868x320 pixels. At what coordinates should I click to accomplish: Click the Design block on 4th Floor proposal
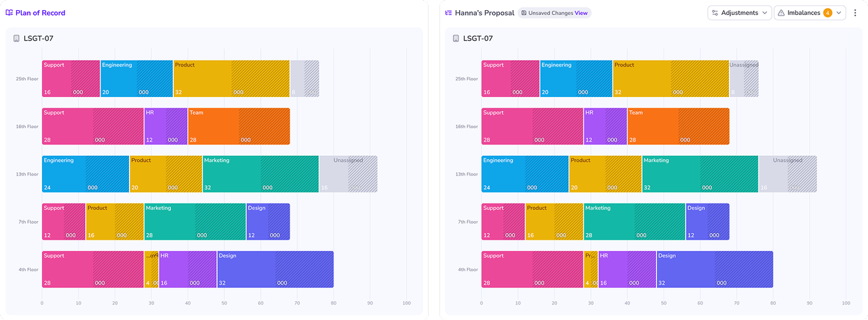[715, 270]
